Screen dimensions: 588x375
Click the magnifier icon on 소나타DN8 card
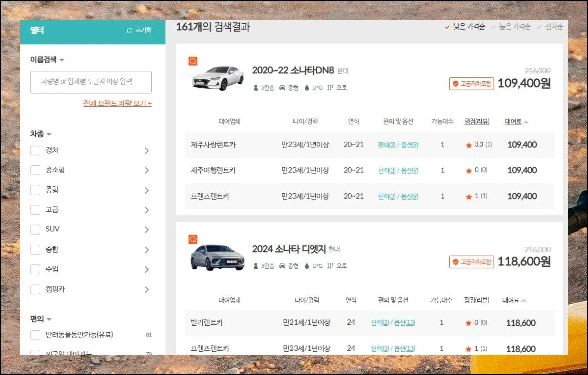click(193, 61)
